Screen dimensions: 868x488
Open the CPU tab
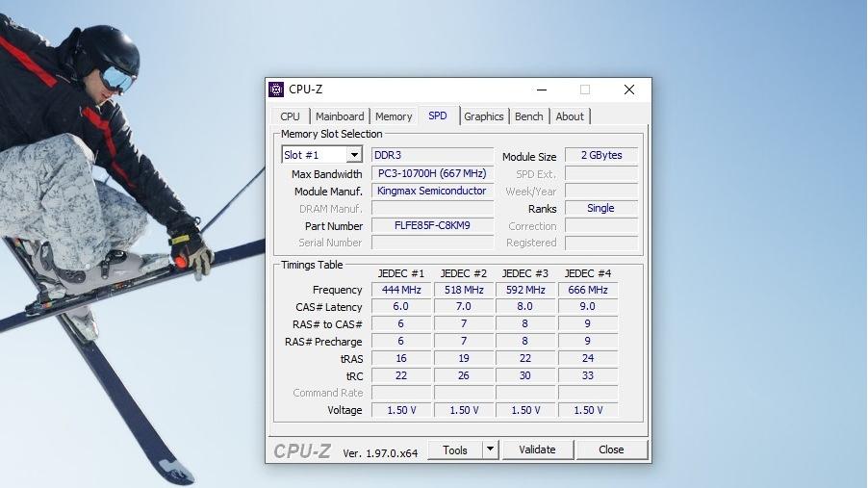(x=290, y=116)
